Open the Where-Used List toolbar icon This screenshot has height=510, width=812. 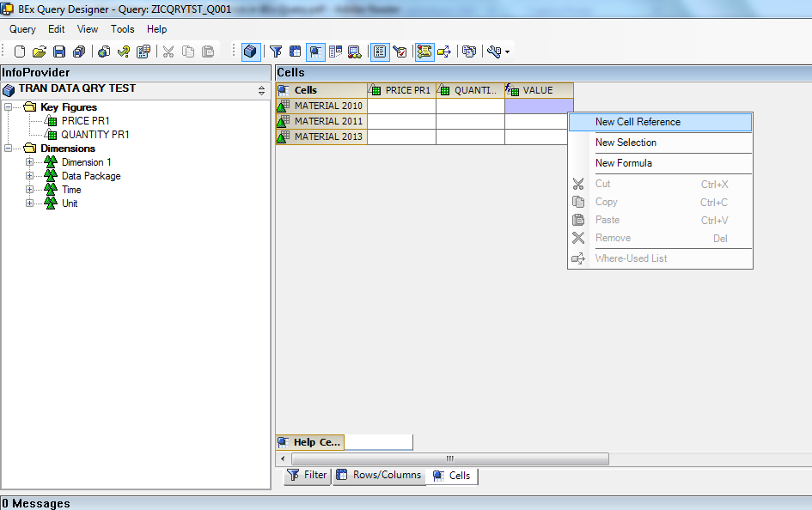point(469,52)
